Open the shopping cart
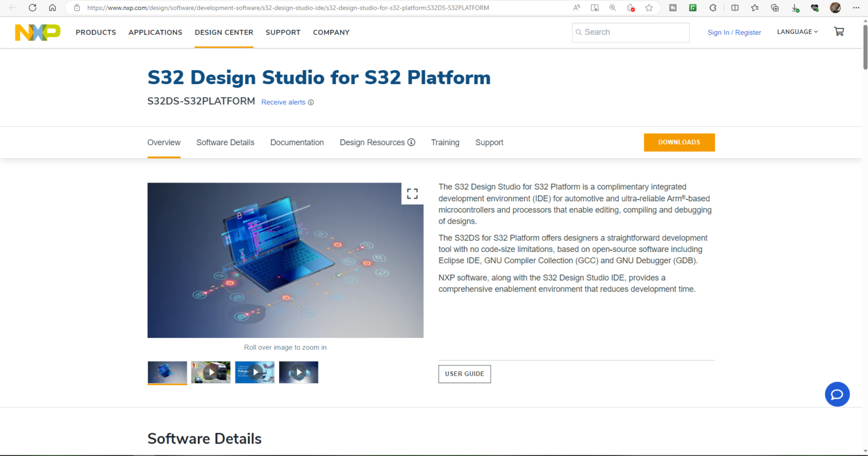This screenshot has height=456, width=868. [x=839, y=32]
